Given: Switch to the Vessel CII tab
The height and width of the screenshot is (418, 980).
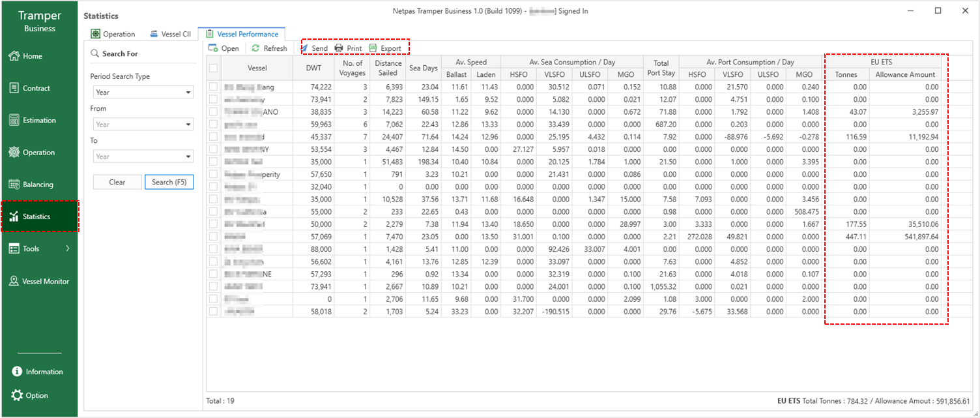Looking at the screenshot, I should (x=170, y=34).
